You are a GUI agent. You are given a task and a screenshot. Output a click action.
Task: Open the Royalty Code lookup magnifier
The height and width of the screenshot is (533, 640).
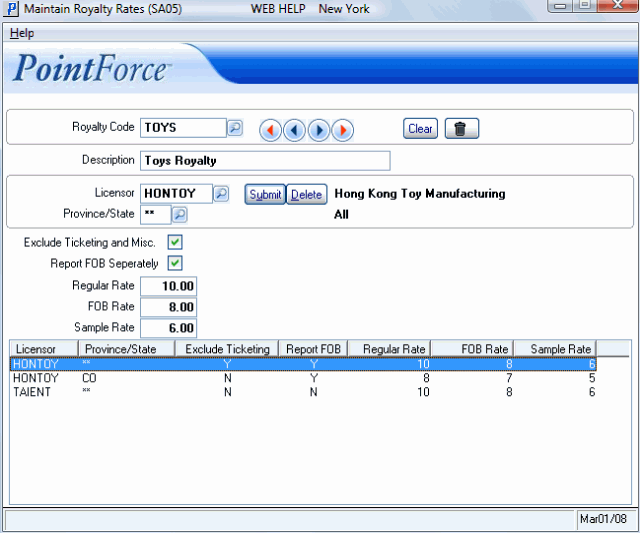(x=235, y=128)
